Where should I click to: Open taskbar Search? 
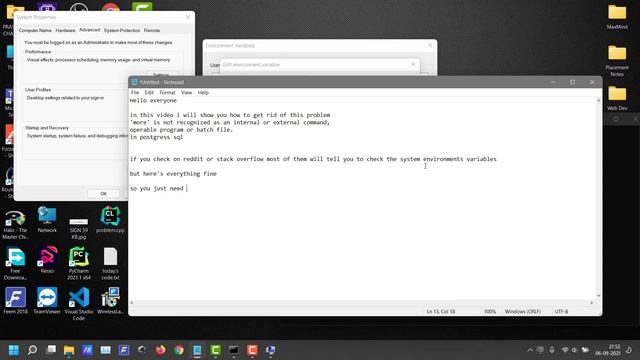[x=32, y=350]
